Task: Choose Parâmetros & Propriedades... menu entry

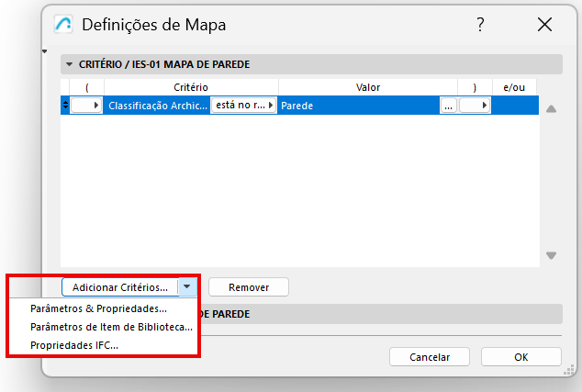Action: point(98,308)
